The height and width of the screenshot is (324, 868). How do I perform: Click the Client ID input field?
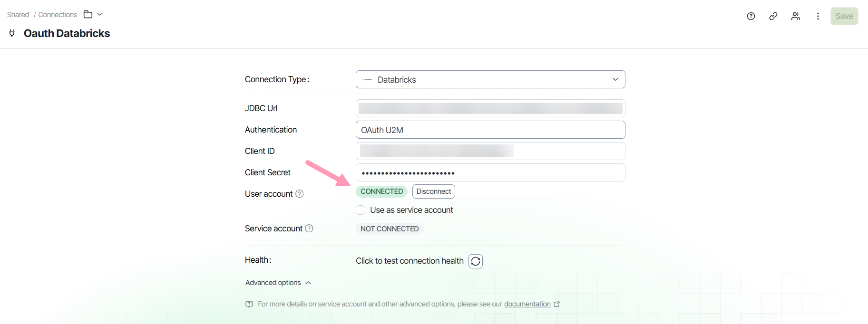(490, 151)
